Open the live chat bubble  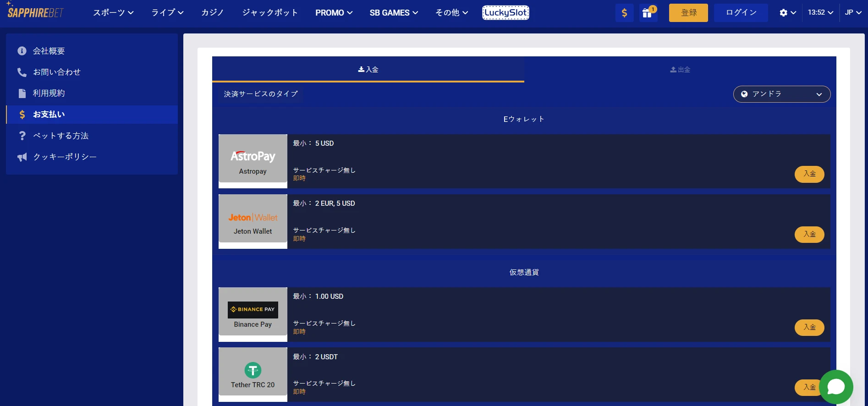pyautogui.click(x=836, y=387)
